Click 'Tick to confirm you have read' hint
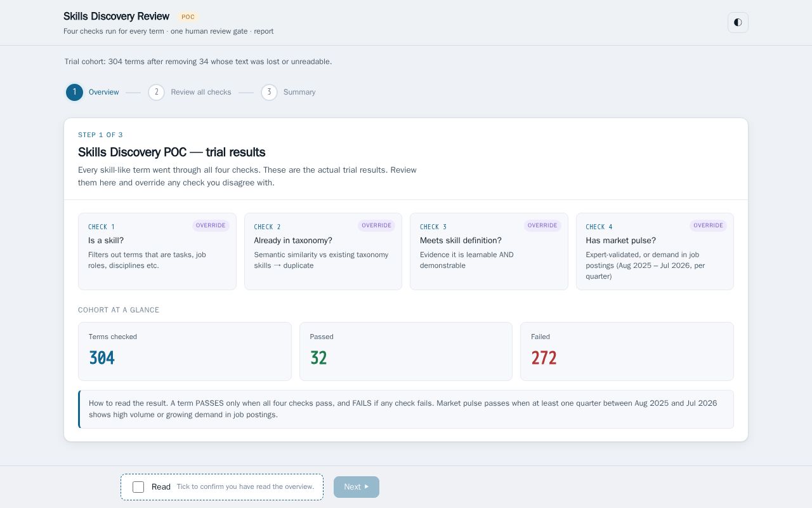The width and height of the screenshot is (812, 508). pos(246,487)
